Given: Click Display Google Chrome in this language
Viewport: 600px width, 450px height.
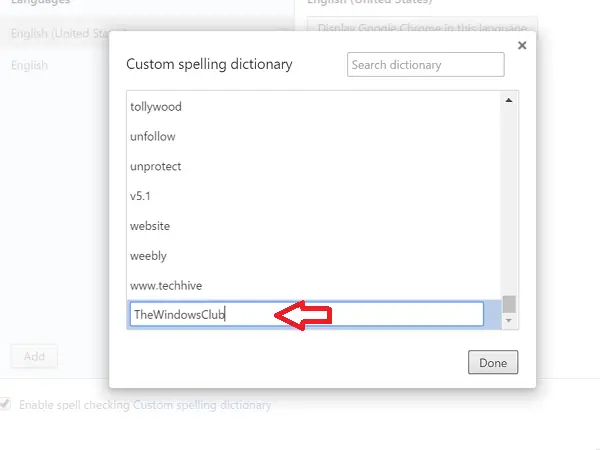Looking at the screenshot, I should click(422, 27).
